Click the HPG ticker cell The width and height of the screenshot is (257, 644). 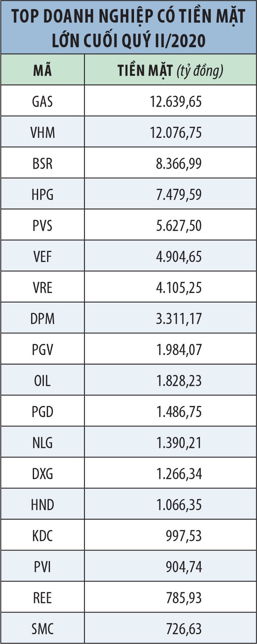[43, 195]
